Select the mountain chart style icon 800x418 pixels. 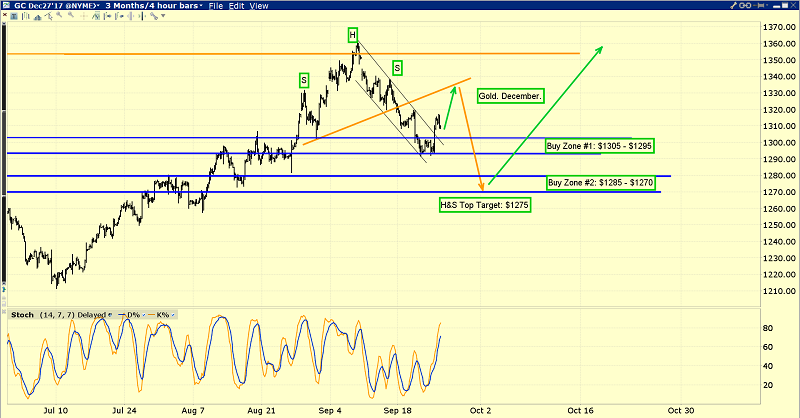[x=37, y=17]
